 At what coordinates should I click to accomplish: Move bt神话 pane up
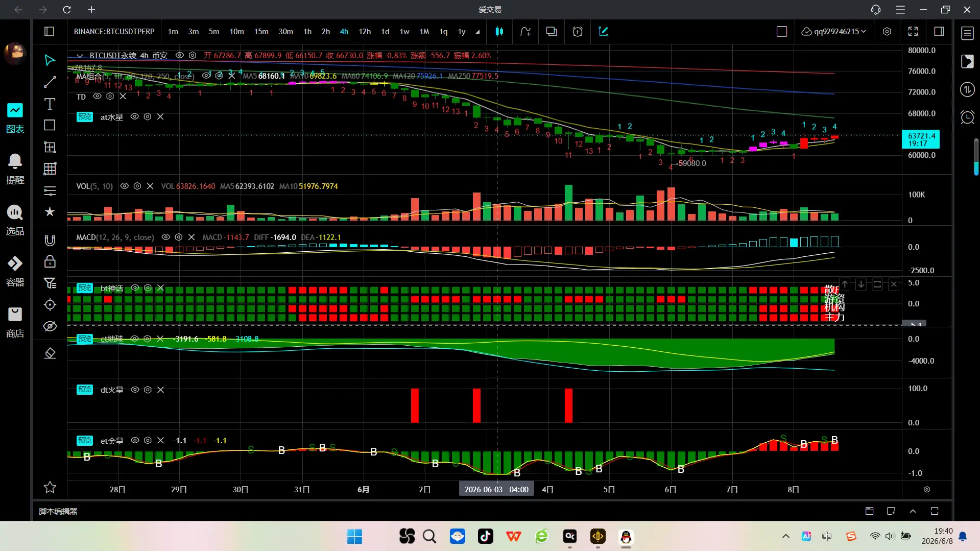coord(845,284)
